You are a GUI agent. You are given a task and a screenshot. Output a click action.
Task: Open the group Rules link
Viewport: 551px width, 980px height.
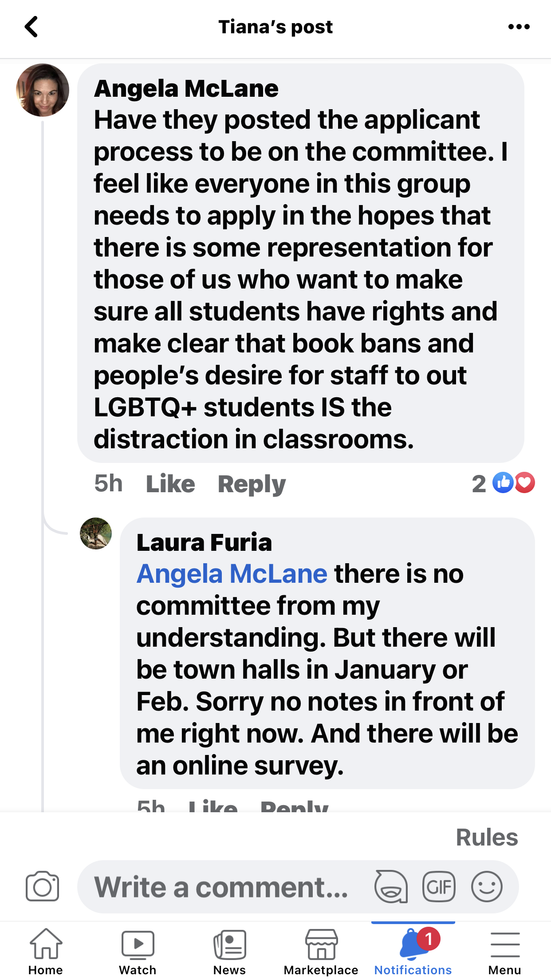pyautogui.click(x=487, y=838)
